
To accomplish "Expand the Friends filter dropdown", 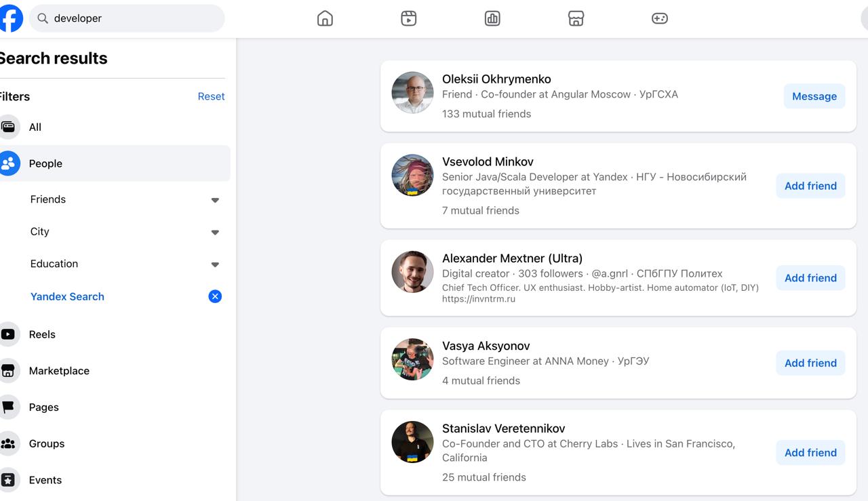I will click(215, 200).
